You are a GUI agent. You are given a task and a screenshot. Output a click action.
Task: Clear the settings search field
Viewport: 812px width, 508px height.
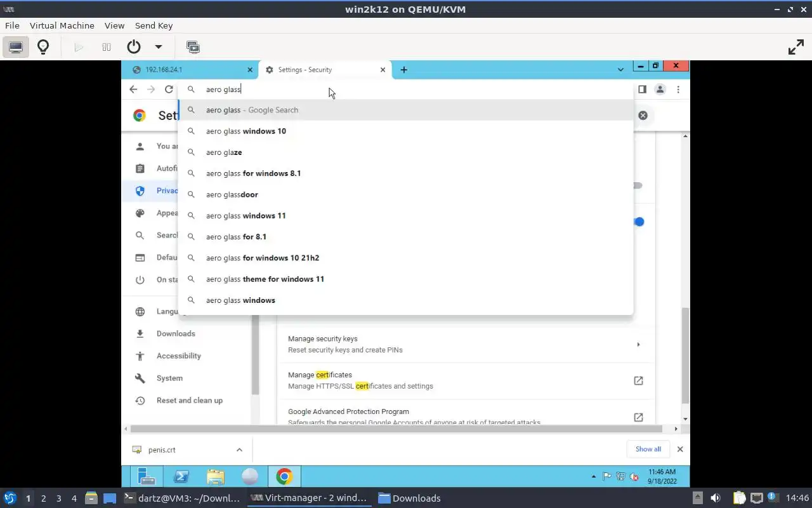(x=643, y=115)
